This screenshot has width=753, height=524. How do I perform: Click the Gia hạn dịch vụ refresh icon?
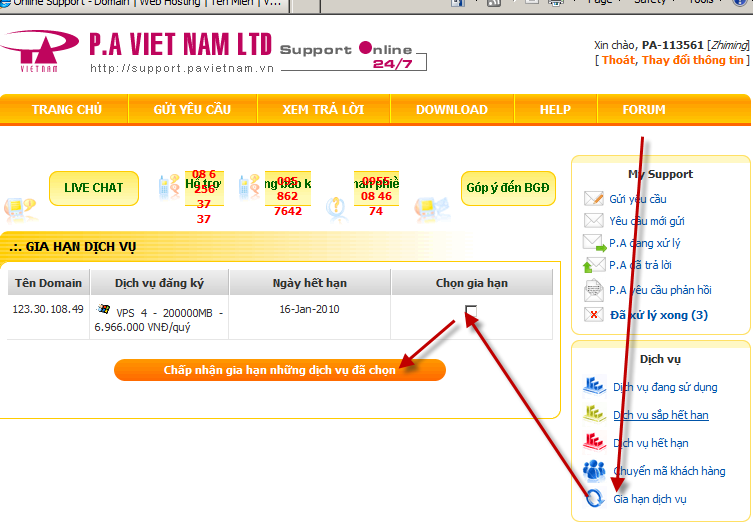coord(595,498)
